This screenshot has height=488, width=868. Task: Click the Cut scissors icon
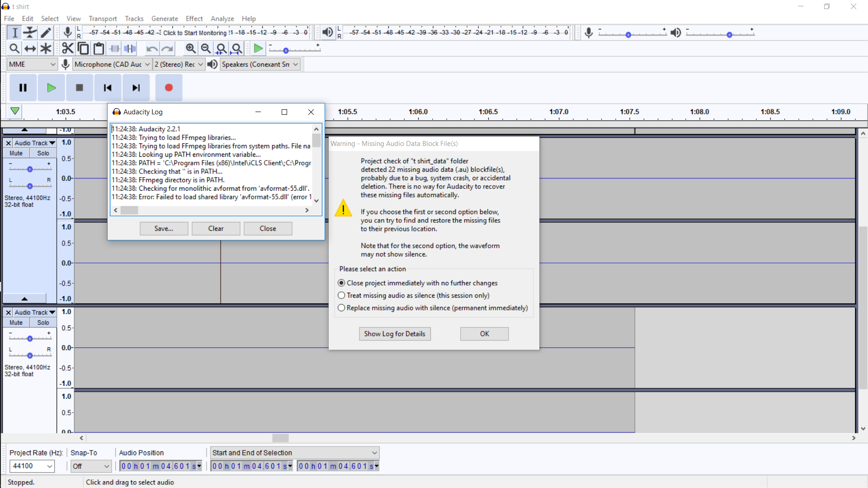(x=68, y=48)
